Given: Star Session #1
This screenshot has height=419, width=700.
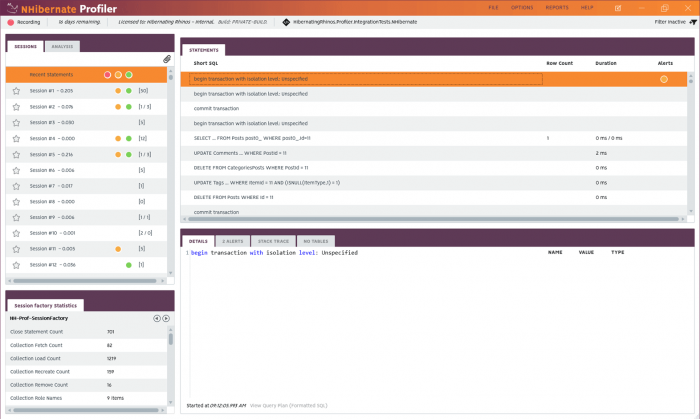Looking at the screenshot, I should (x=17, y=91).
